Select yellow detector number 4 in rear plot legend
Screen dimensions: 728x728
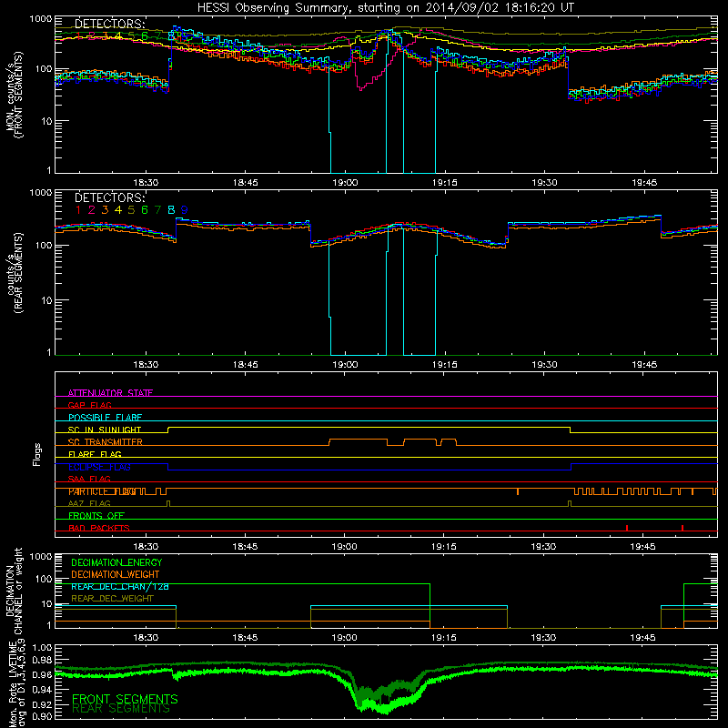(118, 210)
